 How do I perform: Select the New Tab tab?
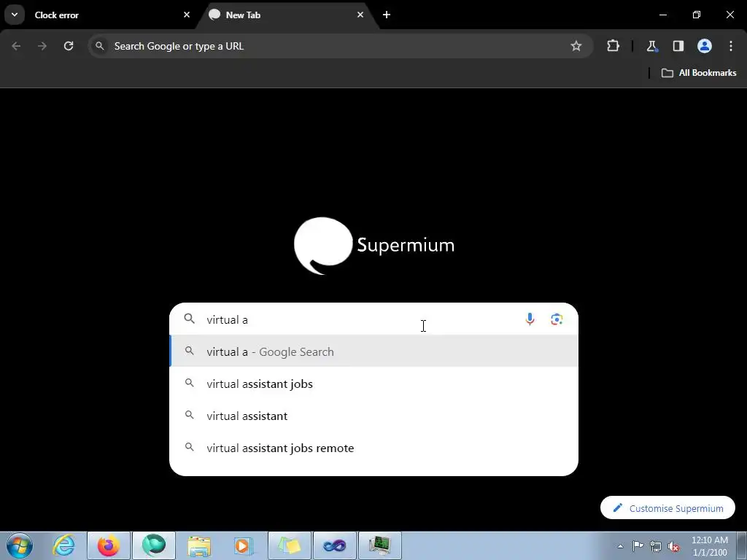[287, 15]
